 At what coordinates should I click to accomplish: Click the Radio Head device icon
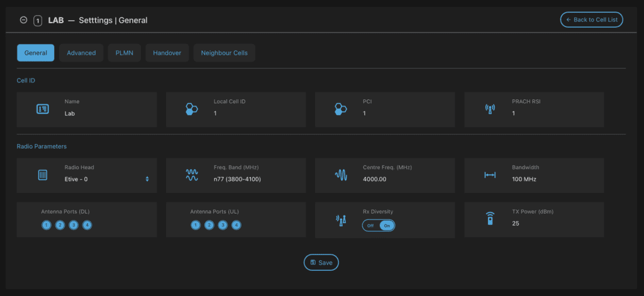(x=43, y=175)
